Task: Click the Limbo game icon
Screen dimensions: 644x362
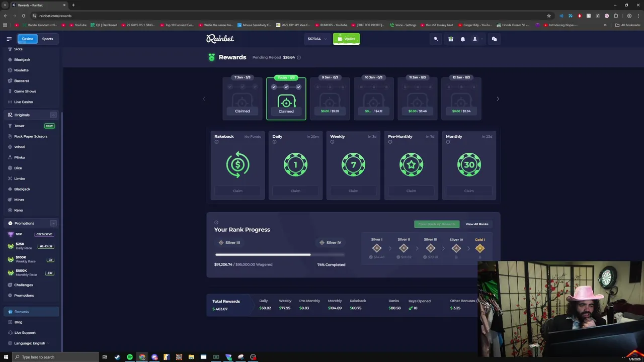Action: [x=10, y=178]
